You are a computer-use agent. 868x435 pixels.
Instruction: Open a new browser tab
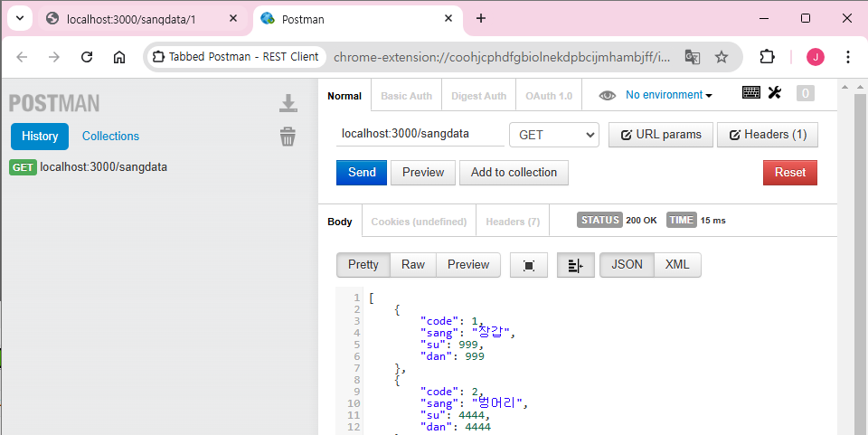480,18
